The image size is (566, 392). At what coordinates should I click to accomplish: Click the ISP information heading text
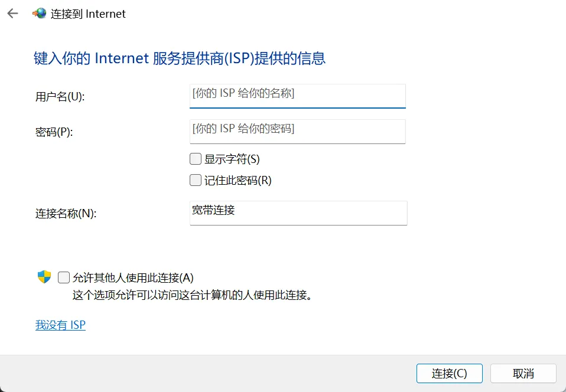coord(178,58)
